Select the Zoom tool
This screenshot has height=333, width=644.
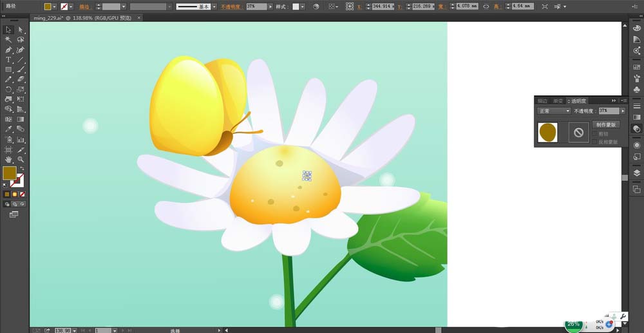coord(21,160)
